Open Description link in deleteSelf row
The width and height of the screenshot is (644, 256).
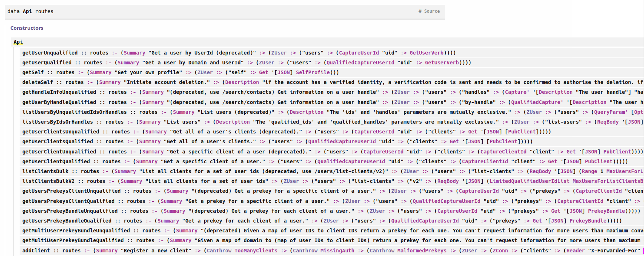click(242, 82)
